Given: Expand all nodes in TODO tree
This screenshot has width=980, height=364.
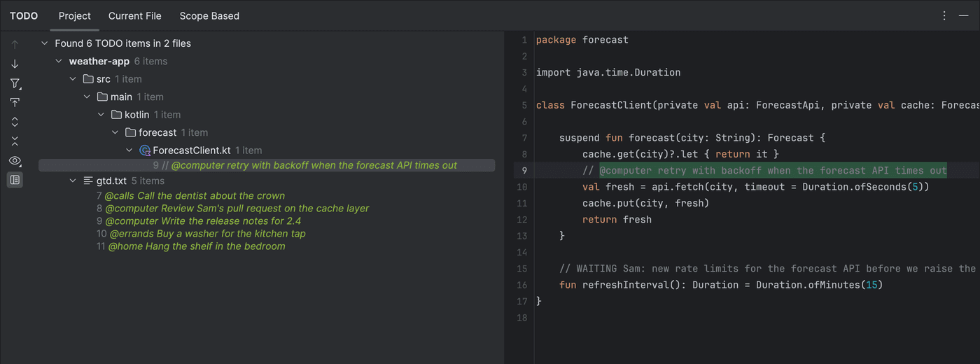Looking at the screenshot, I should pyautogui.click(x=15, y=122).
